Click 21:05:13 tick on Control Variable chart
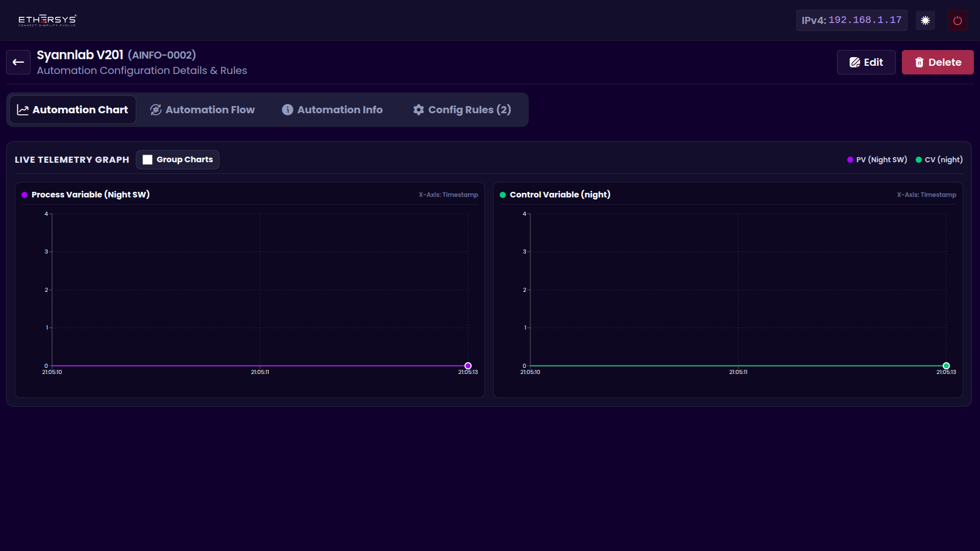Image resolution: width=980 pixels, height=551 pixels. [x=946, y=372]
